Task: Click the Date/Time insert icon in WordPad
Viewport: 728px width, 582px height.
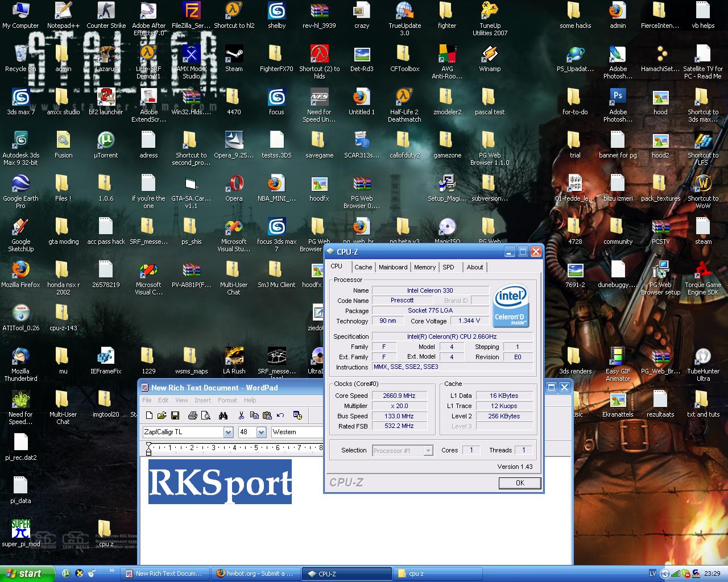Action: [298, 415]
